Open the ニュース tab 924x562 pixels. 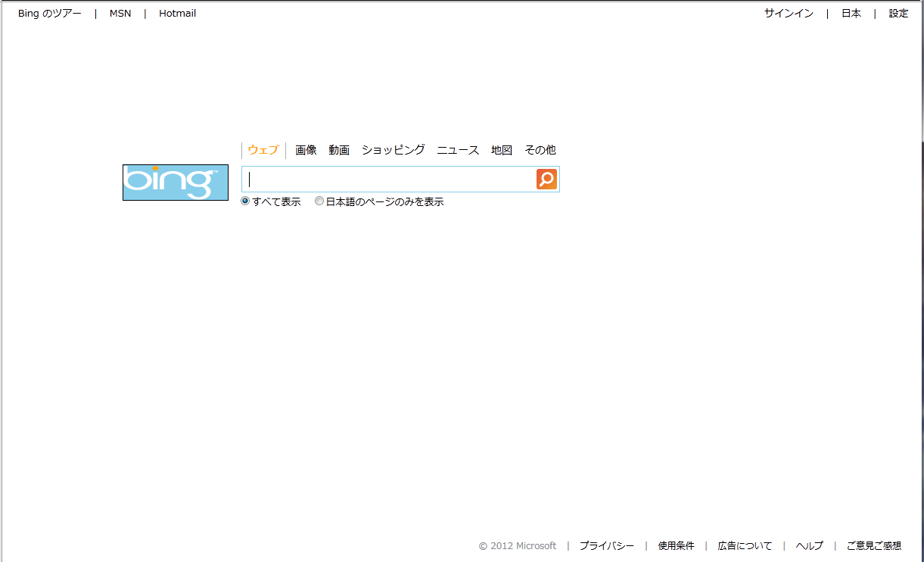tap(458, 150)
